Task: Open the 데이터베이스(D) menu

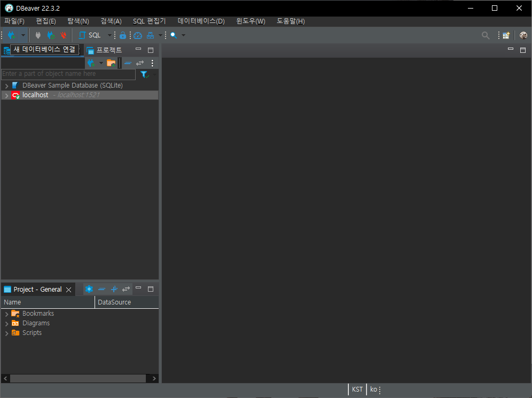Action: (x=201, y=21)
